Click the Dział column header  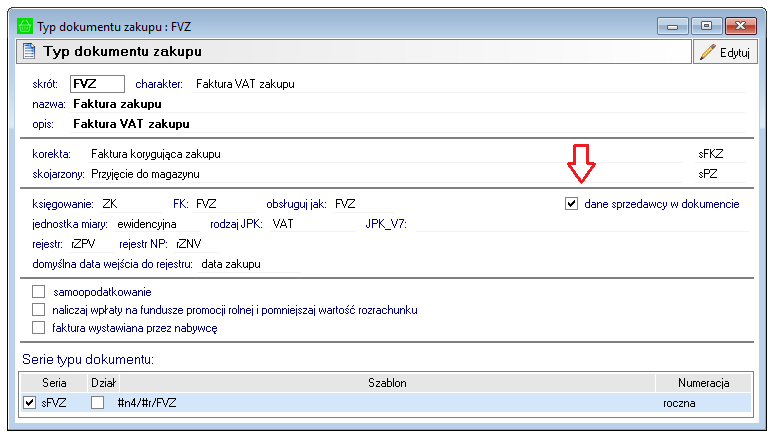(103, 382)
